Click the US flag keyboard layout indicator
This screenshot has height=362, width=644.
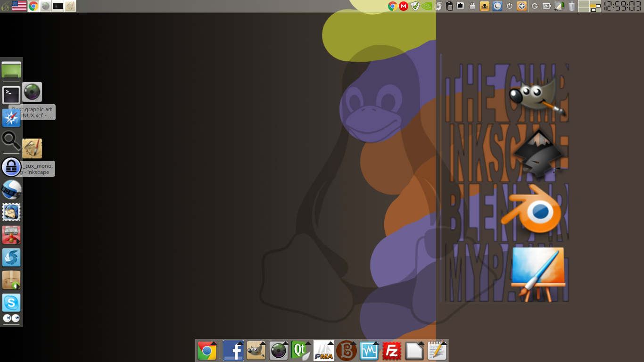pos(19,6)
